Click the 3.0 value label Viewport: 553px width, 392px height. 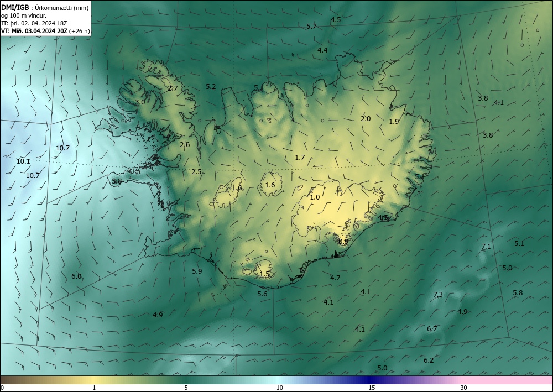[x=140, y=102]
